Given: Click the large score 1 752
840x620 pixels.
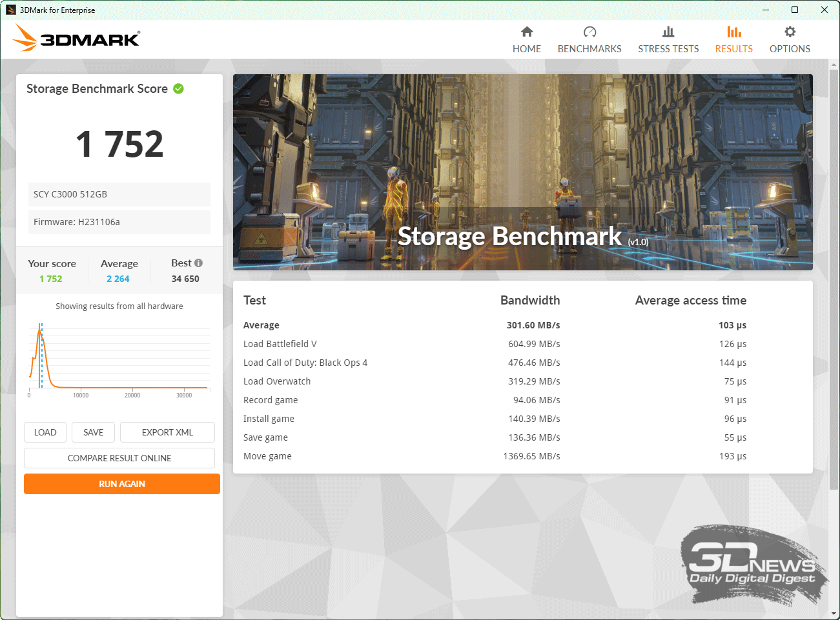Looking at the screenshot, I should [119, 143].
